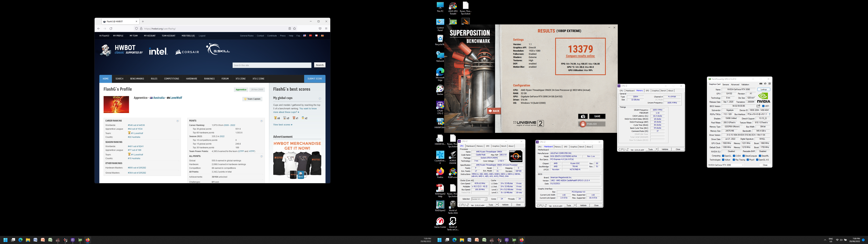Open the AORUS ENGINE desktop icon
Viewport: 868px width, 244px height.
(x=453, y=157)
